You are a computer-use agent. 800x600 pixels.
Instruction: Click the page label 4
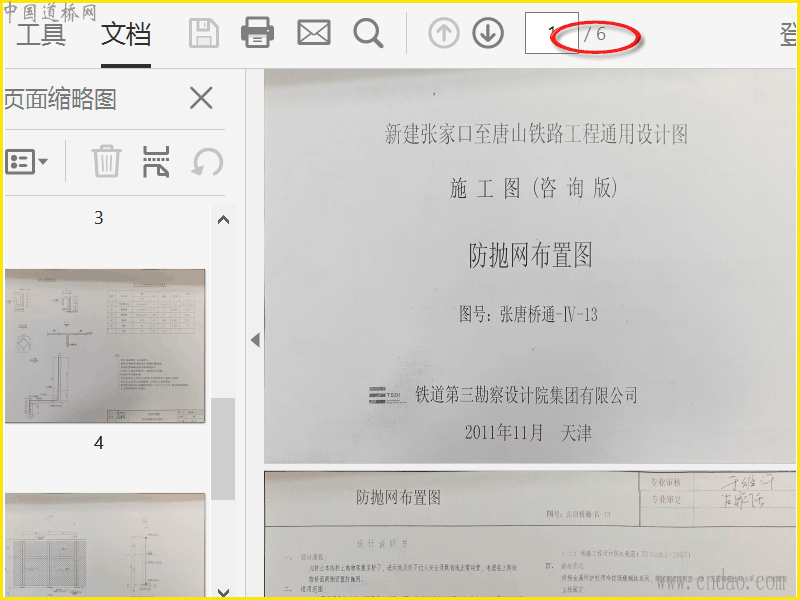(x=98, y=443)
